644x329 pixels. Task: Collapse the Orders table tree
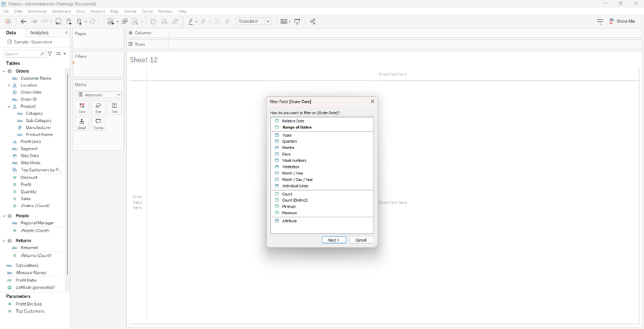(x=4, y=71)
